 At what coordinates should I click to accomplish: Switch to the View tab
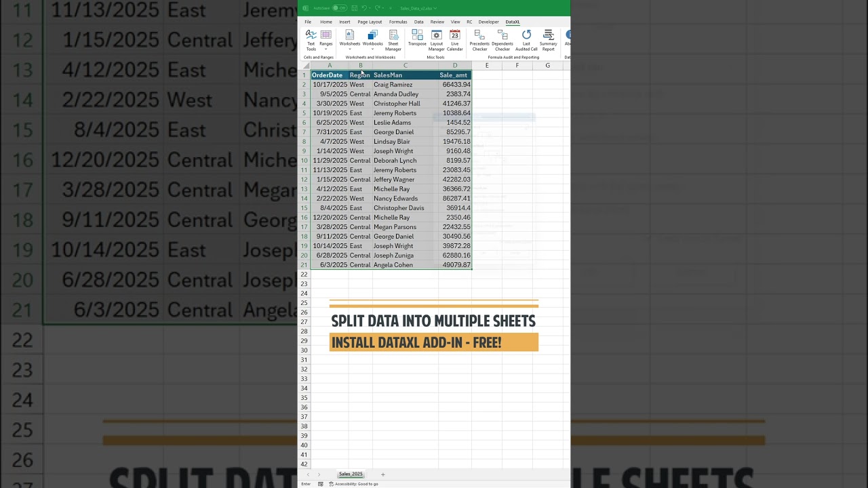[455, 22]
